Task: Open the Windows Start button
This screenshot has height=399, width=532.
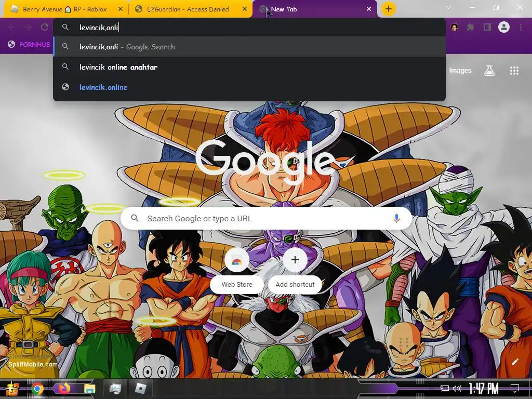Action: (x=12, y=389)
